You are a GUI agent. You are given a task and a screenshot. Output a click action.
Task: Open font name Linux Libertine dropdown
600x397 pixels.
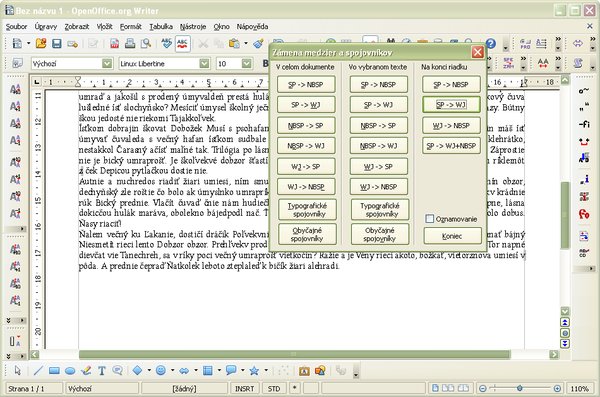pos(205,64)
